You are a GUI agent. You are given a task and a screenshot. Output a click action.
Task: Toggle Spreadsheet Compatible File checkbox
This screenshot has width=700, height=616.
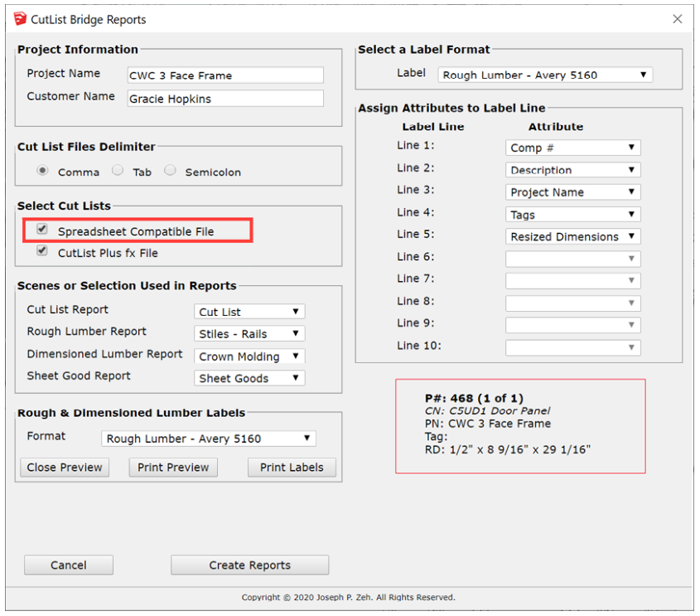(42, 229)
